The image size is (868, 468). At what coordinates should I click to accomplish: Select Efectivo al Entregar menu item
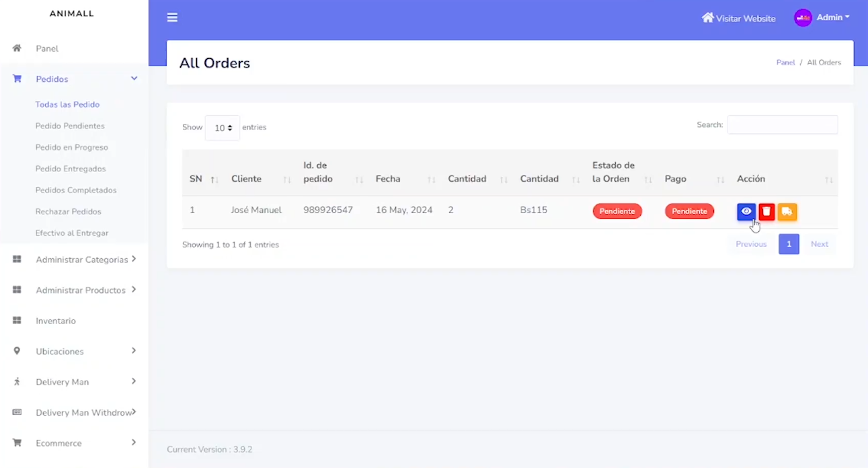coord(72,233)
